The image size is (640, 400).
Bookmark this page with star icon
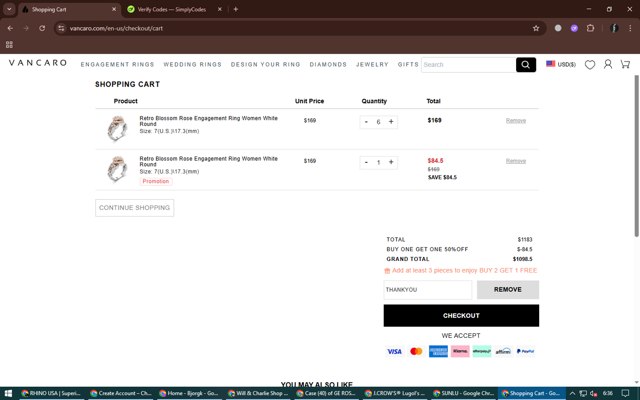tap(536, 28)
